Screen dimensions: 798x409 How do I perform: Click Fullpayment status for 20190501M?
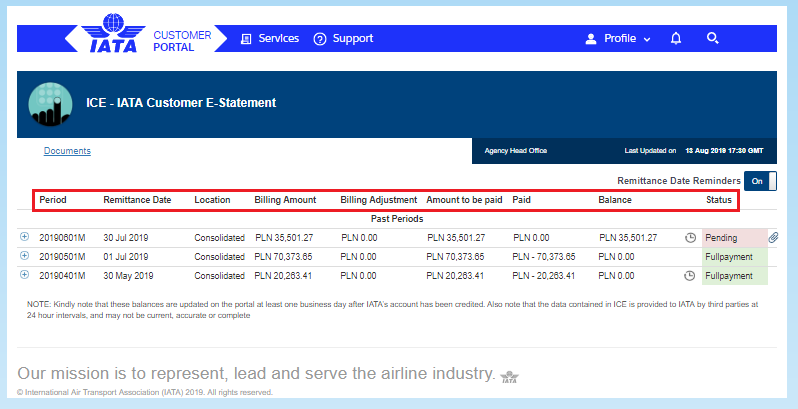coord(735,257)
